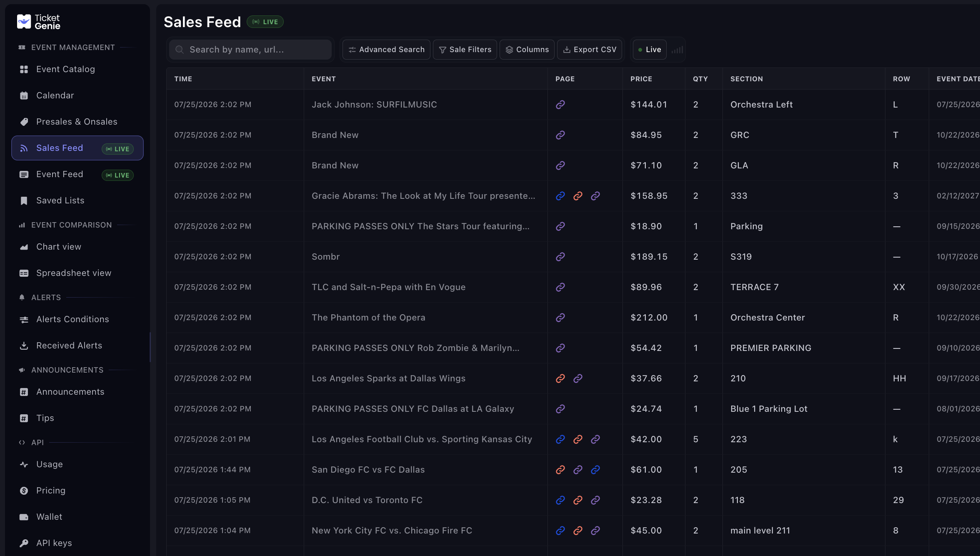
Task: Expand the Advanced Search options
Action: tap(386, 50)
